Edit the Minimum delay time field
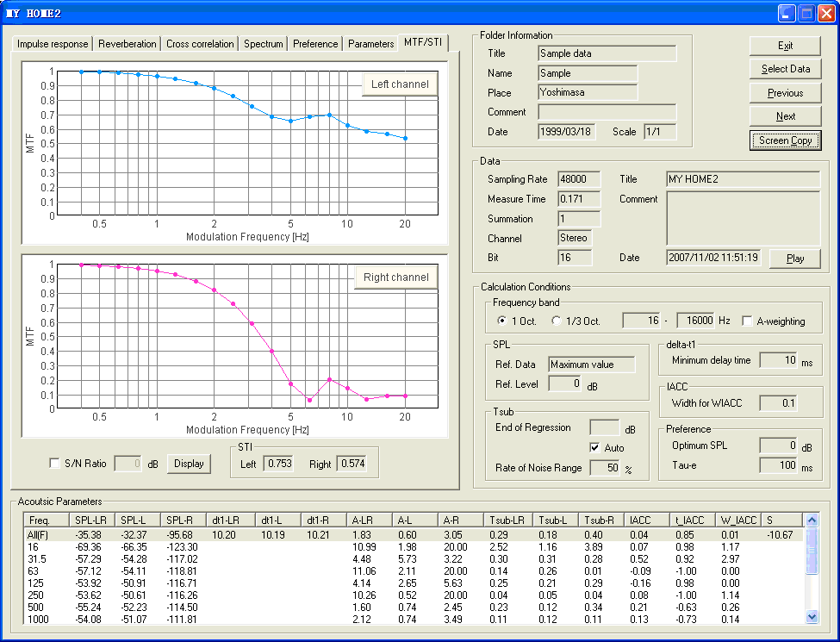840x642 pixels. point(778,360)
